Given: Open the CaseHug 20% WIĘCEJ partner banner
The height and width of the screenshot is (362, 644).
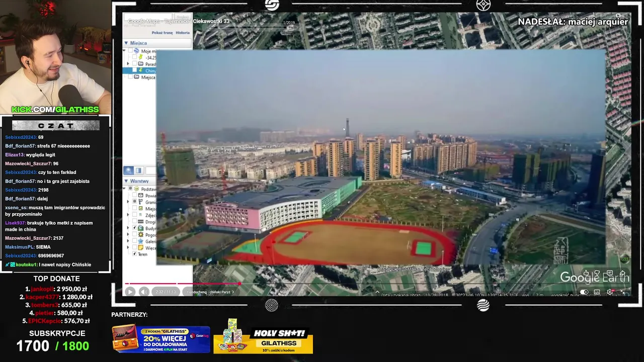Looking at the screenshot, I should [x=161, y=339].
